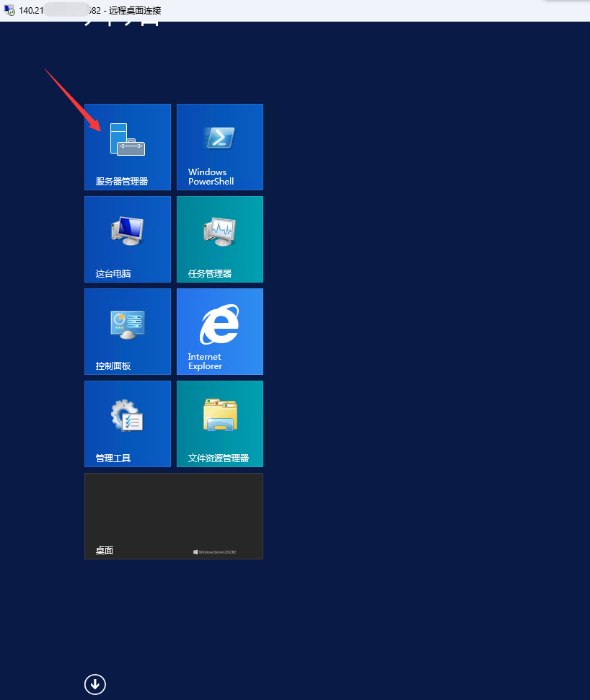This screenshot has height=700, width=590.
Task: Open the 文件资源管理器 tile
Action: pos(220,424)
